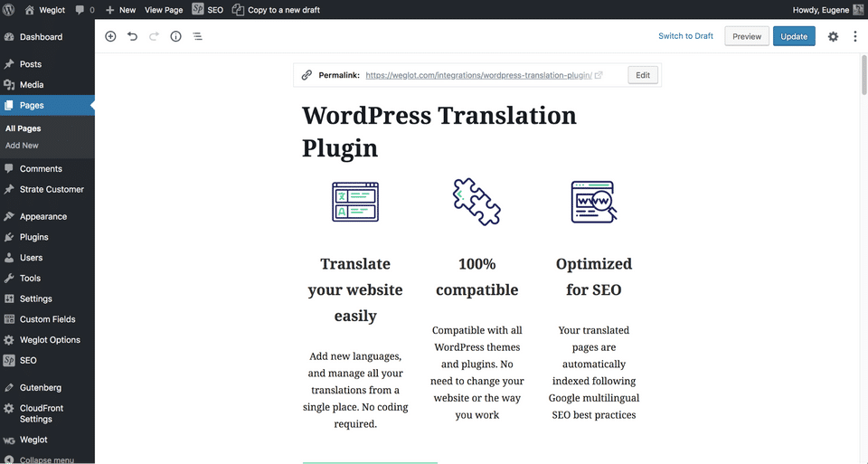The image size is (868, 464).
Task: Open Strate Customer in the sidebar
Action: coord(47,189)
